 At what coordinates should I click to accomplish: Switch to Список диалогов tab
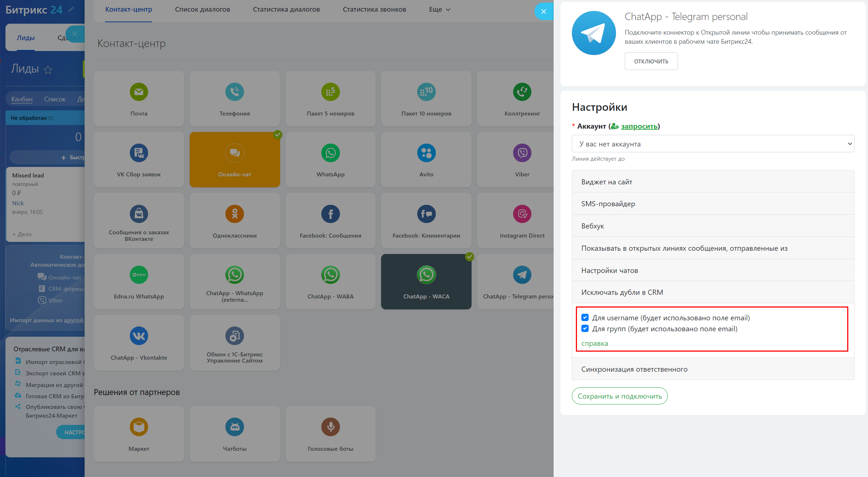[202, 9]
